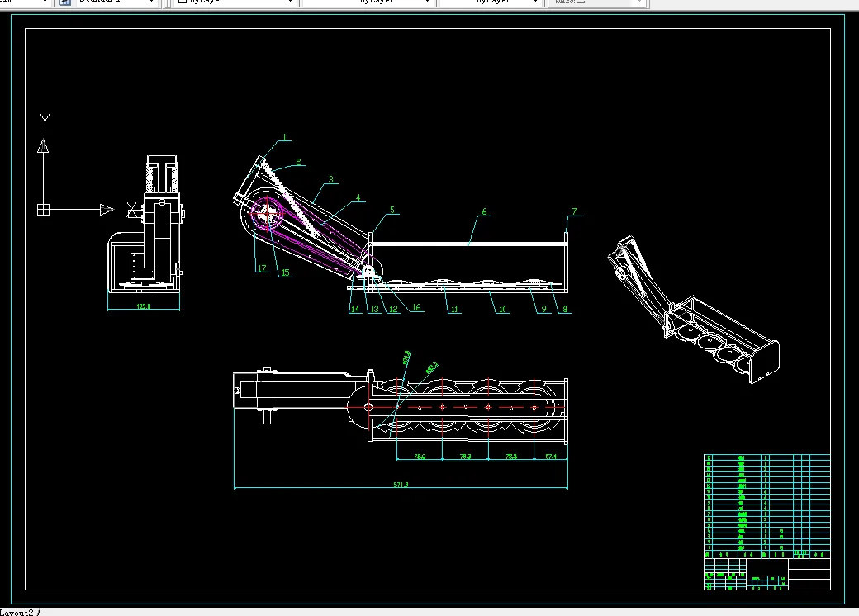This screenshot has height=616, width=859.
Task: Select the 571.3 overall length dimension
Action: [401, 485]
